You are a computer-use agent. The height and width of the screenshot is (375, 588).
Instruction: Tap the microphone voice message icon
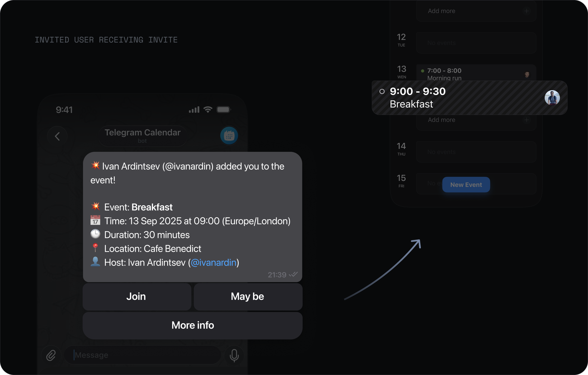(234, 355)
